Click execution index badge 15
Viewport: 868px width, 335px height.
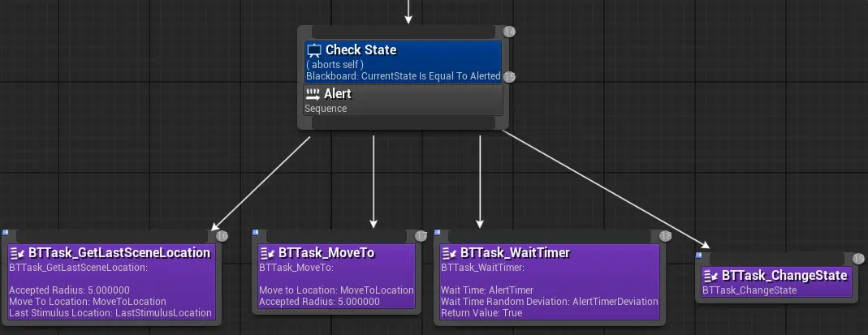(x=509, y=77)
